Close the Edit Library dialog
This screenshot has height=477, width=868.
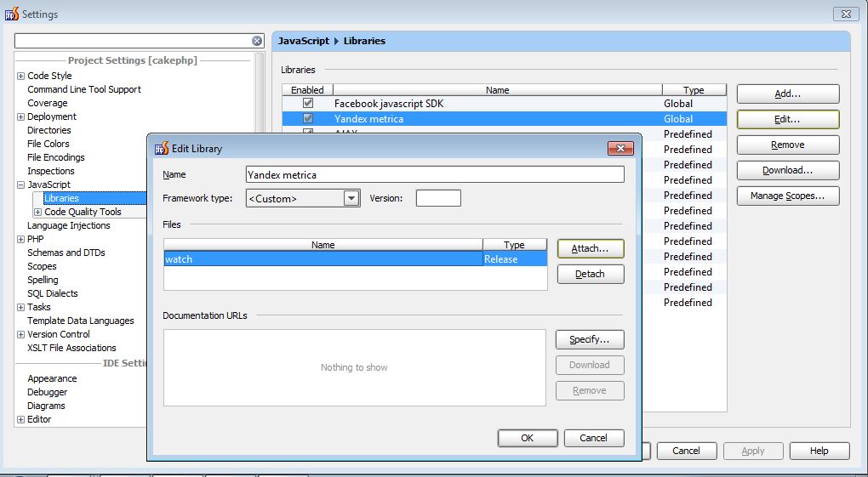(x=620, y=148)
